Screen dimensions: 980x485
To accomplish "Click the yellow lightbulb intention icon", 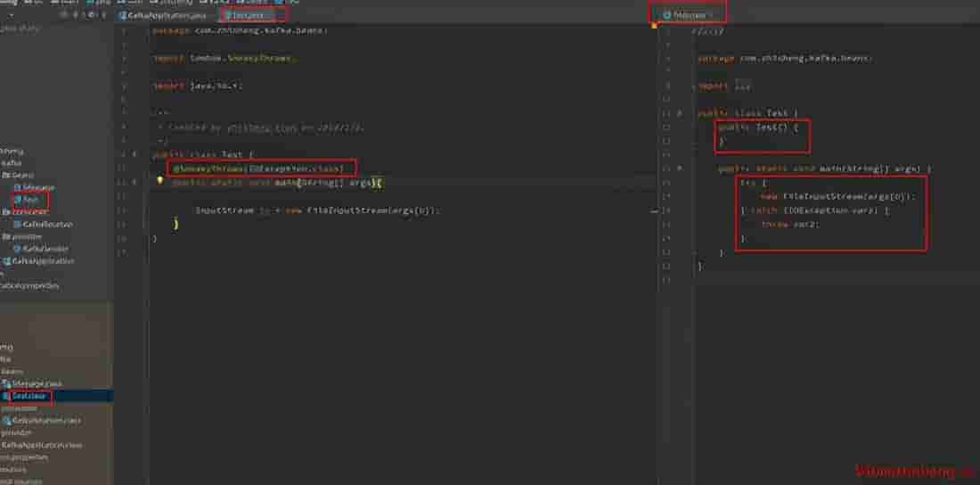I will click(161, 181).
